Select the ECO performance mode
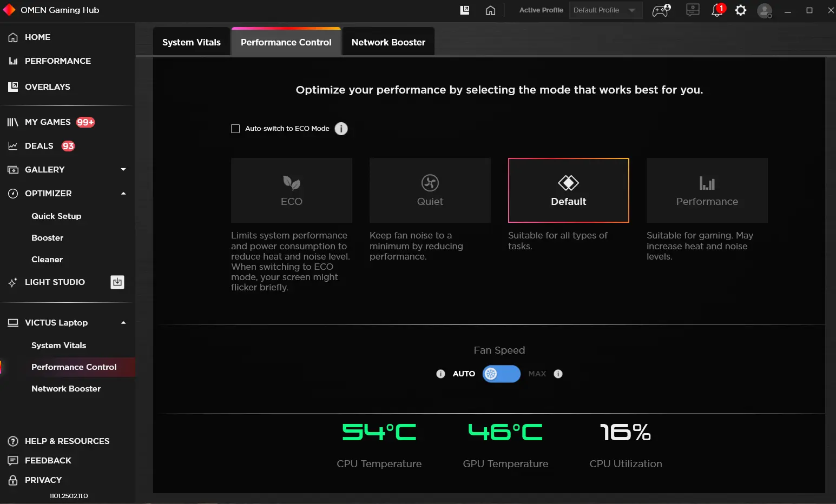This screenshot has width=836, height=504. click(292, 190)
